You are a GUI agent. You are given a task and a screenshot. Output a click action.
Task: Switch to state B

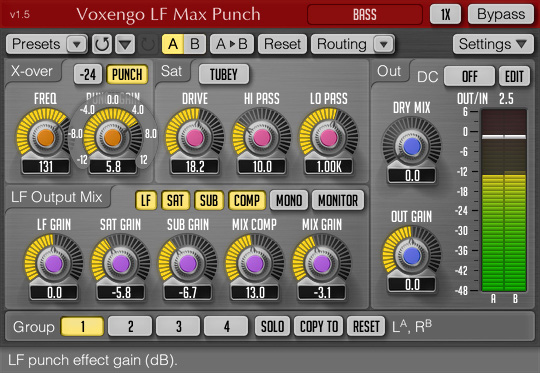pos(195,44)
